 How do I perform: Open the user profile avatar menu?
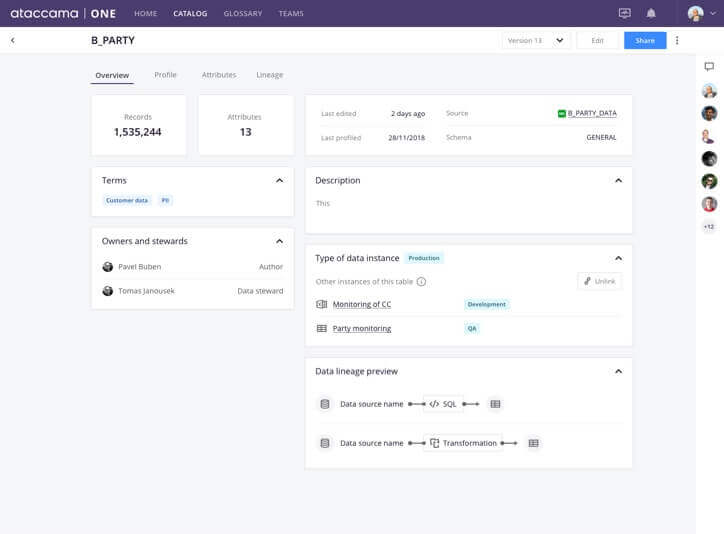(701, 14)
